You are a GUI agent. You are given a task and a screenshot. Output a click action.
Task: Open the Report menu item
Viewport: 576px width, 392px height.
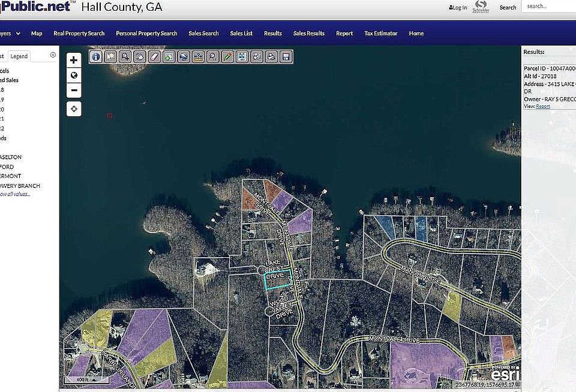pyautogui.click(x=344, y=34)
